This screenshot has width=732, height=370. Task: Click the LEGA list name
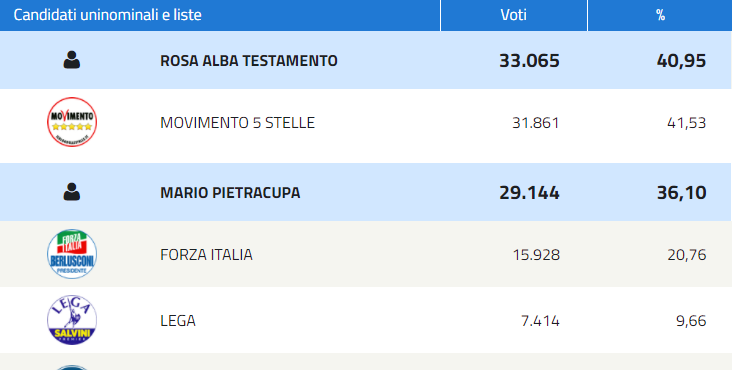178,321
